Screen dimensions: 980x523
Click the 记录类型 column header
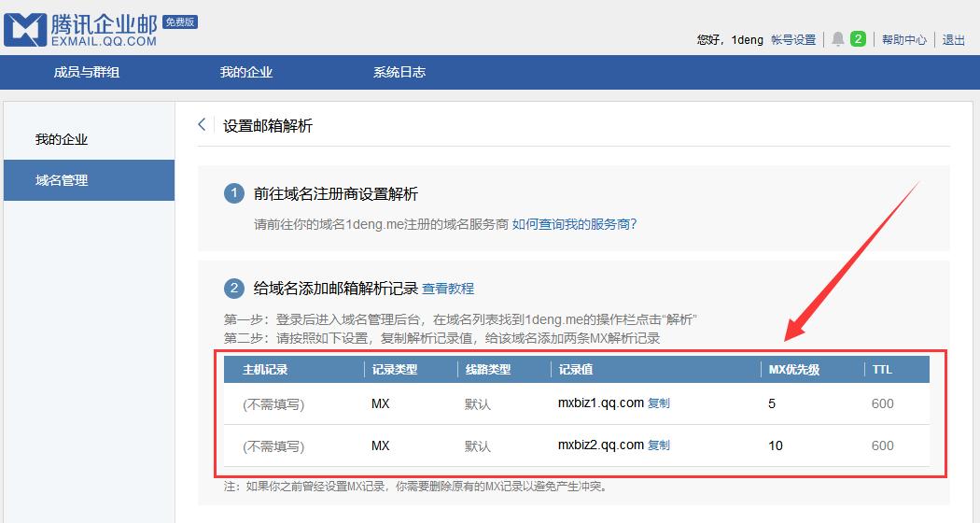point(395,370)
